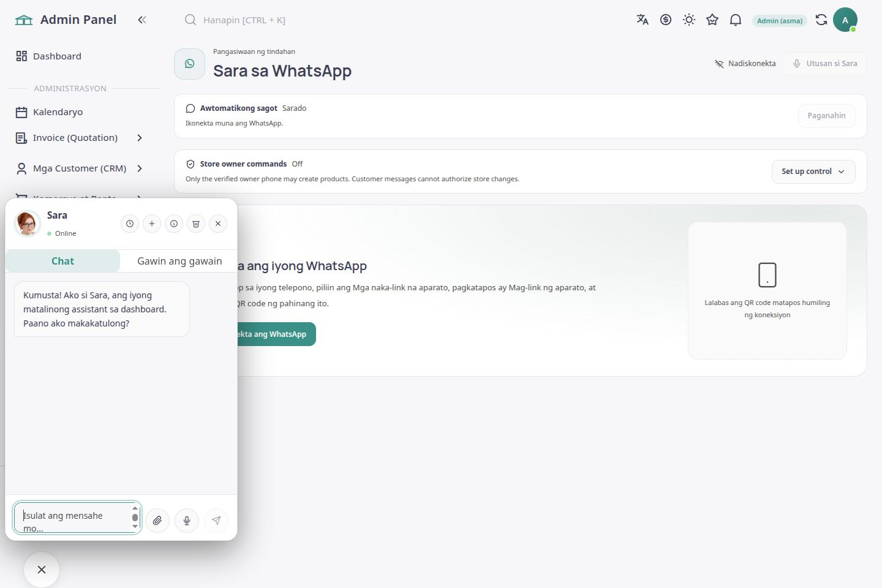Image resolution: width=882 pixels, height=588 pixels.
Task: Open favorites star icon
Action: coord(712,20)
